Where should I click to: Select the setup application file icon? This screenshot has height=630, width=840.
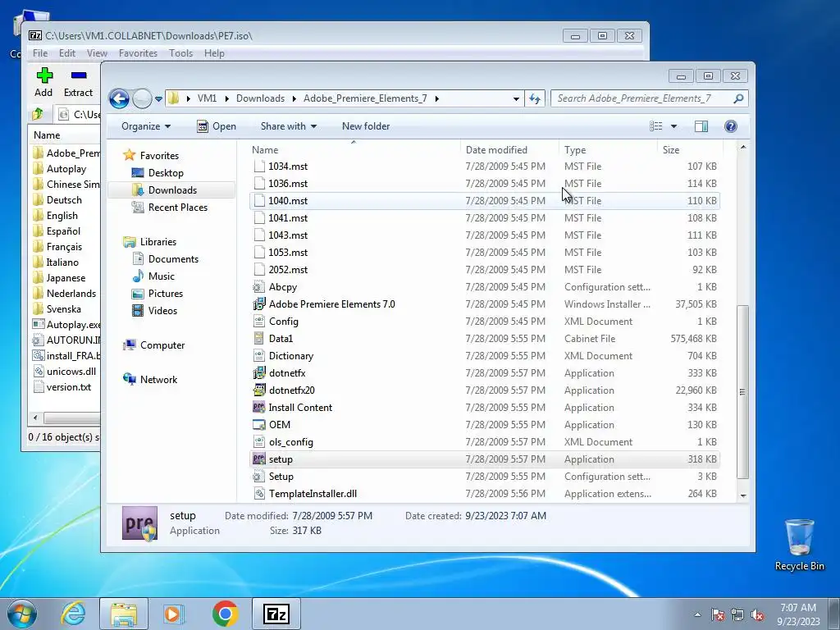click(258, 459)
